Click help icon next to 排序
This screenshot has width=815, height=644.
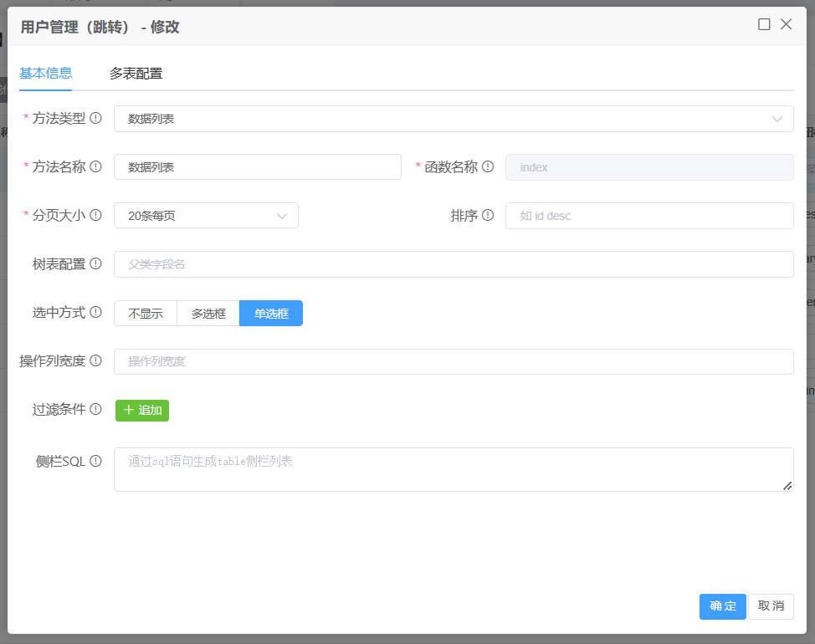pos(488,215)
